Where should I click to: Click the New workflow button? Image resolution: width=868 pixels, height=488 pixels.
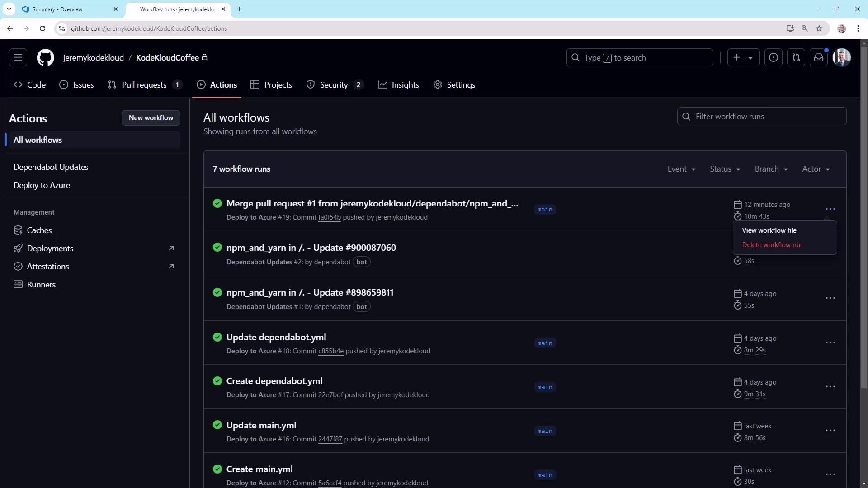151,118
